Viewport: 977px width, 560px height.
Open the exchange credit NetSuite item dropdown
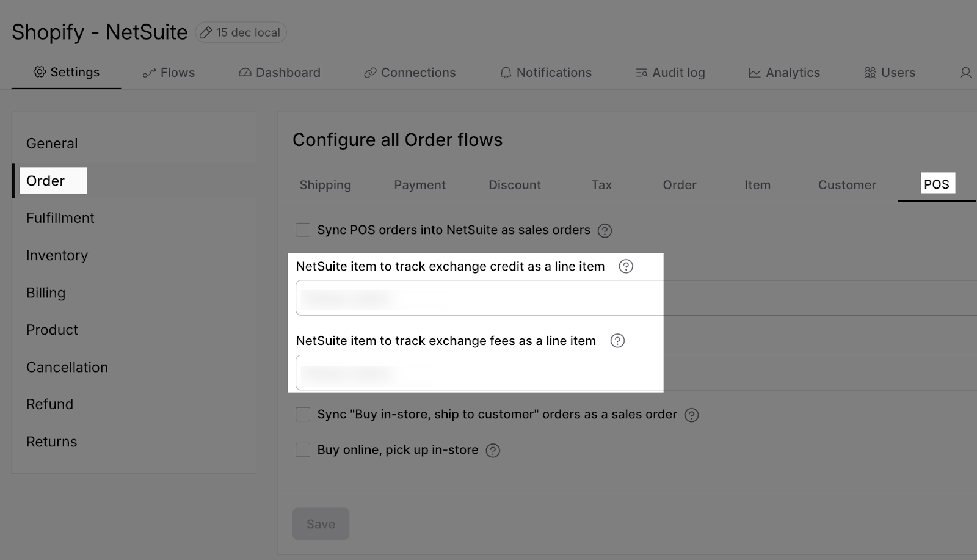coord(636,297)
